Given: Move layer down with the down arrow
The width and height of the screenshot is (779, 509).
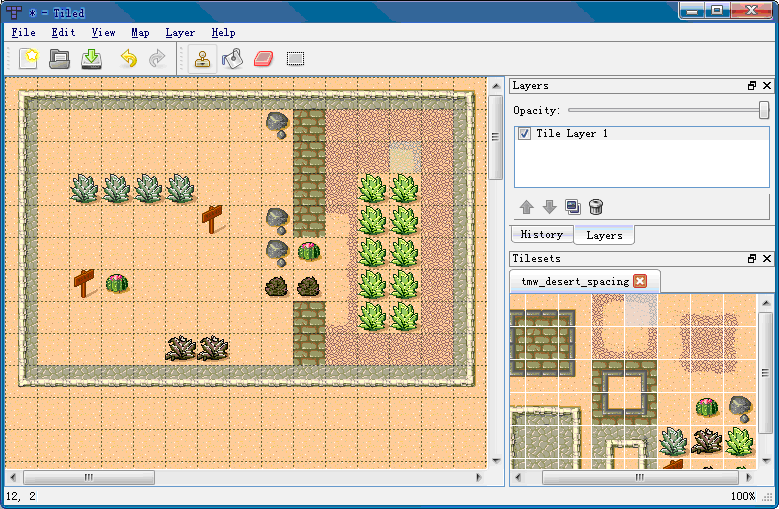Looking at the screenshot, I should 549,207.
